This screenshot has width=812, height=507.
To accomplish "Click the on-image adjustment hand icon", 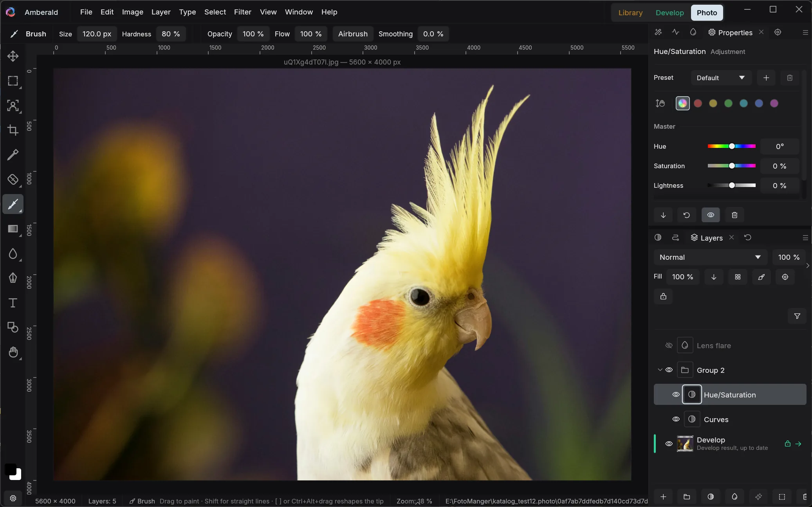I will pyautogui.click(x=660, y=103).
